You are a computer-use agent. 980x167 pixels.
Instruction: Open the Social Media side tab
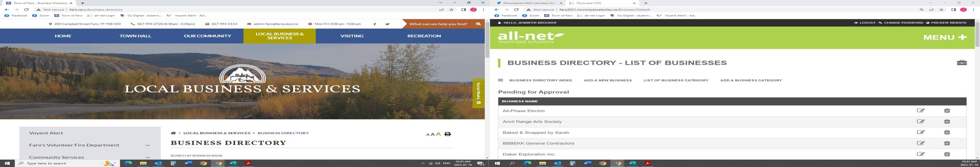click(x=478, y=93)
